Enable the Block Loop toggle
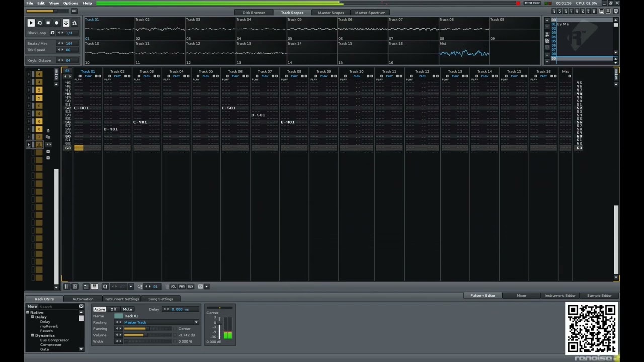The image size is (644, 362). 52,33
